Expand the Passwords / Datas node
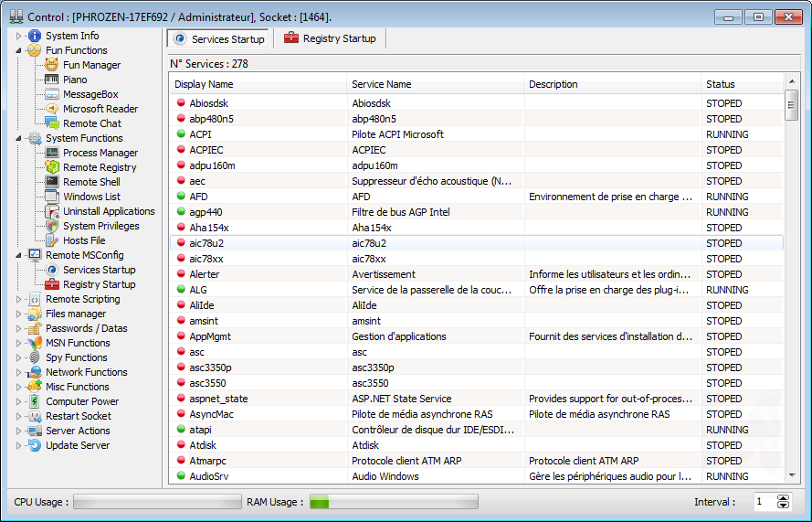The image size is (812, 522). (19, 328)
